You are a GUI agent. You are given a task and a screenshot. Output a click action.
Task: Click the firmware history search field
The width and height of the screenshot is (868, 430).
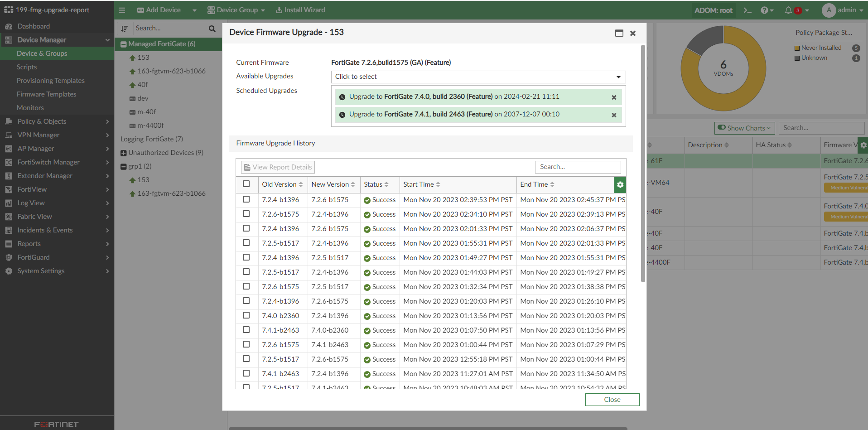578,167
